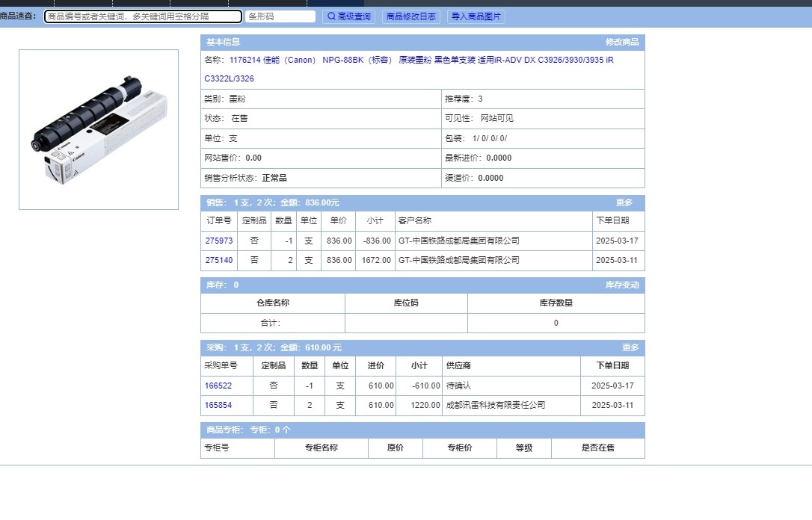Click the 库存数量 column header

tap(556, 303)
